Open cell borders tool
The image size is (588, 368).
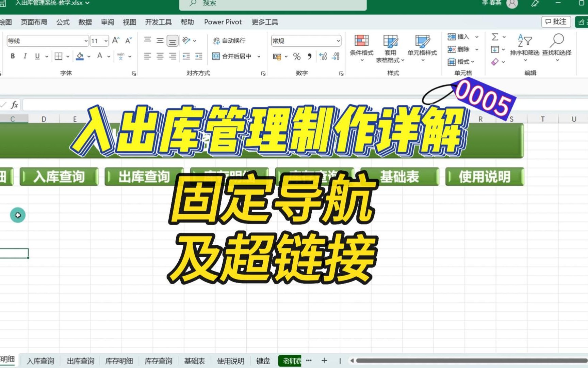point(59,56)
